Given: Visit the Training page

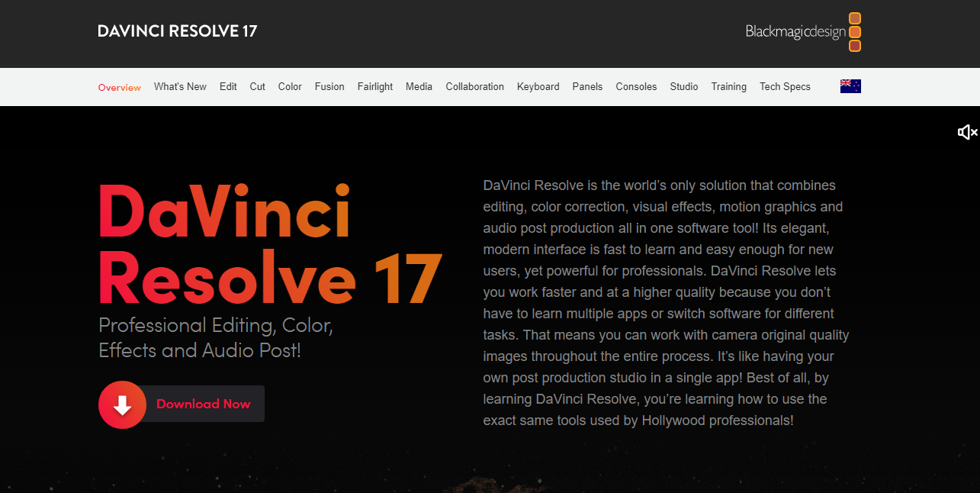Looking at the screenshot, I should click(x=728, y=87).
